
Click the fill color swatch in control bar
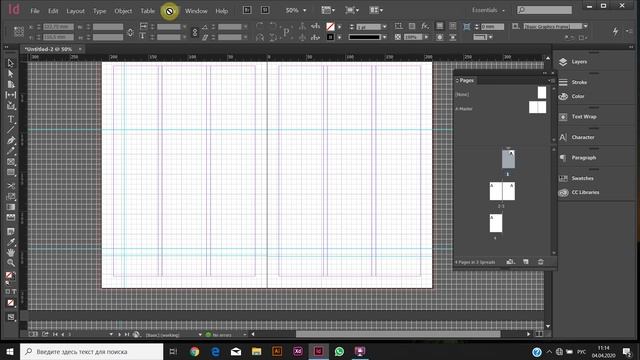(330, 27)
